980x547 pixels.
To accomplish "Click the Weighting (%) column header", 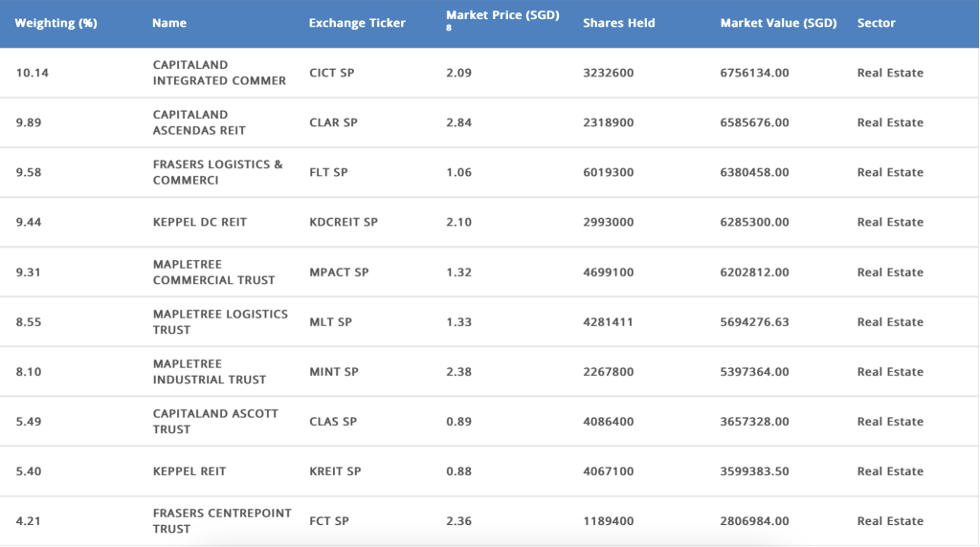I will point(56,23).
